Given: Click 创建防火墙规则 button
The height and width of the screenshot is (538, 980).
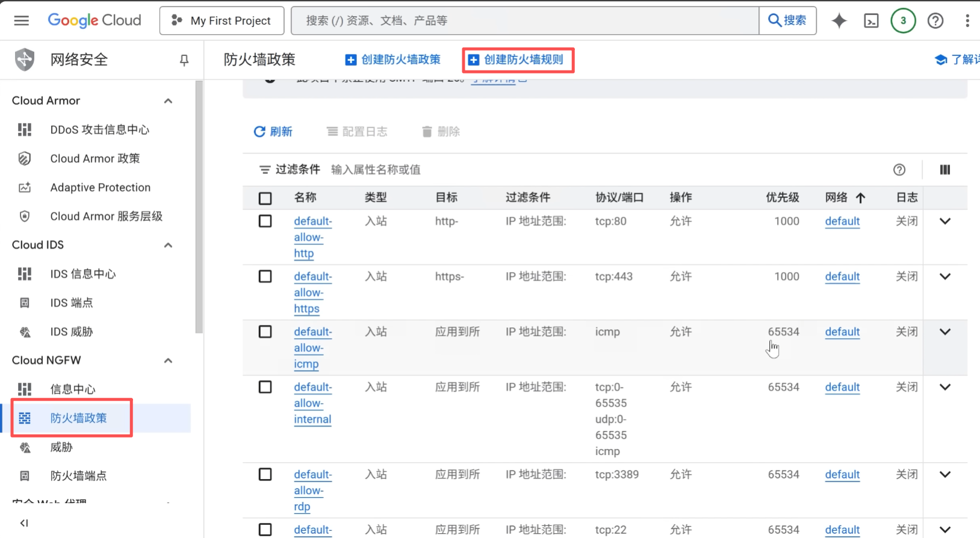Looking at the screenshot, I should coord(518,60).
